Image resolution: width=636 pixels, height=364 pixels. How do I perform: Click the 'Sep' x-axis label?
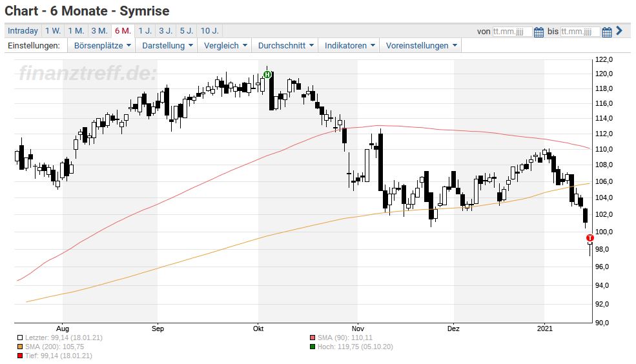(158, 329)
